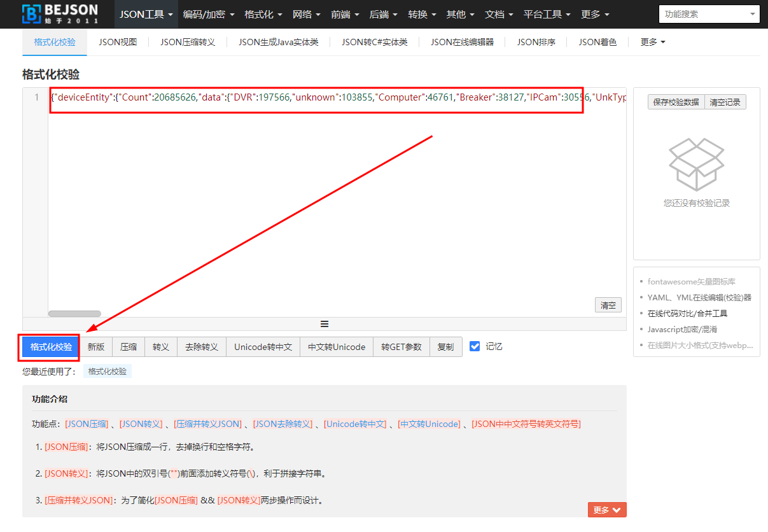The width and height of the screenshot is (768, 532).
Task: Click the 转义 button
Action: [x=161, y=347]
